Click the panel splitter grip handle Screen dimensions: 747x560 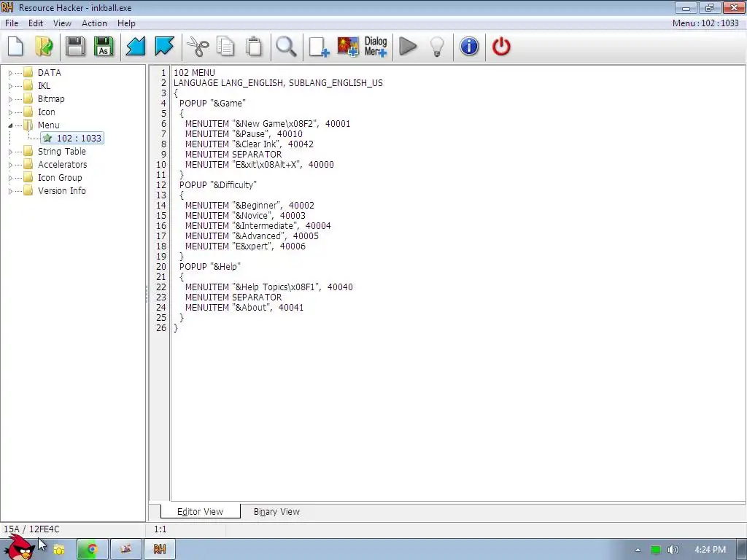pyautogui.click(x=147, y=294)
